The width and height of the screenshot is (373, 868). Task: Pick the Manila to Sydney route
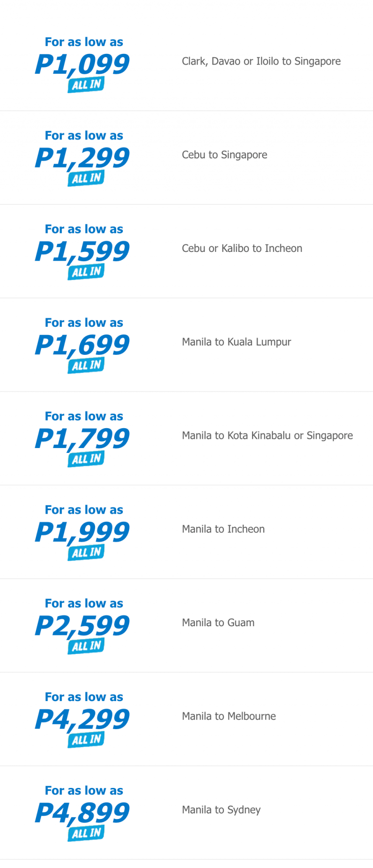221,810
